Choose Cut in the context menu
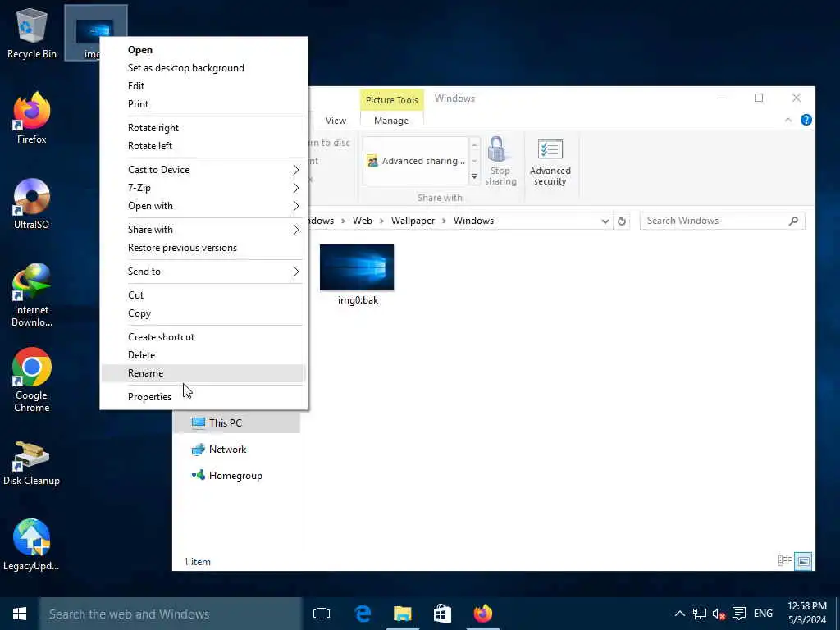This screenshot has width=840, height=630. pos(203,295)
